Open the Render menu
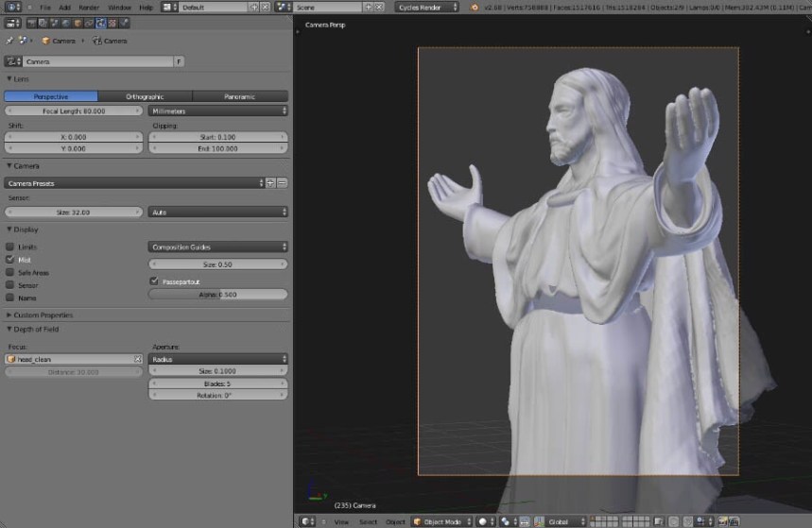The width and height of the screenshot is (812, 528). click(x=89, y=7)
